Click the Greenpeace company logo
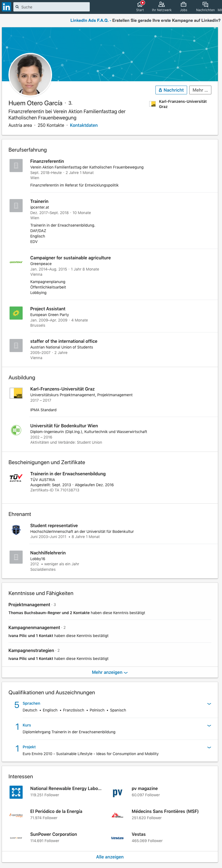Viewport: 222px width, 868px height. [x=16, y=262]
